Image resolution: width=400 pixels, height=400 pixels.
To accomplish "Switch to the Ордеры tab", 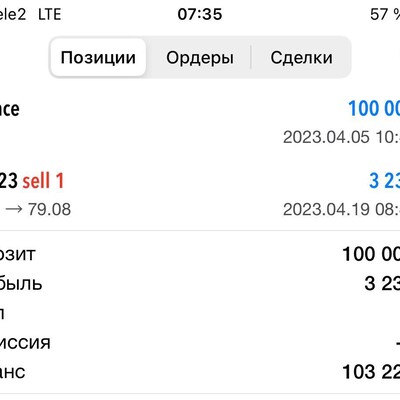I will click(x=200, y=58).
